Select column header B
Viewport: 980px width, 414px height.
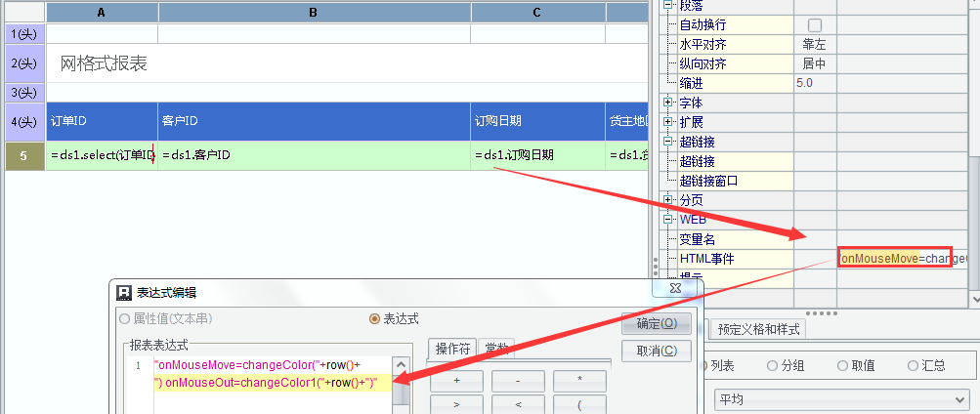coord(315,13)
